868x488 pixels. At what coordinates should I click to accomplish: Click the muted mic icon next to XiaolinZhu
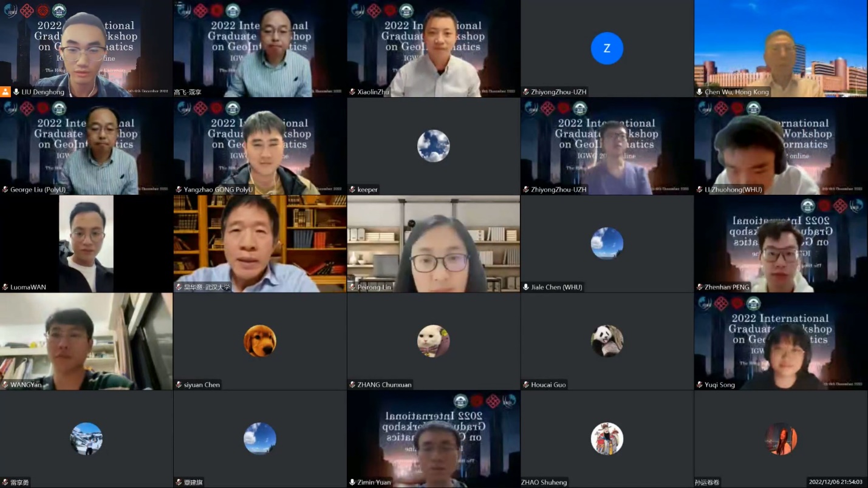[352, 92]
